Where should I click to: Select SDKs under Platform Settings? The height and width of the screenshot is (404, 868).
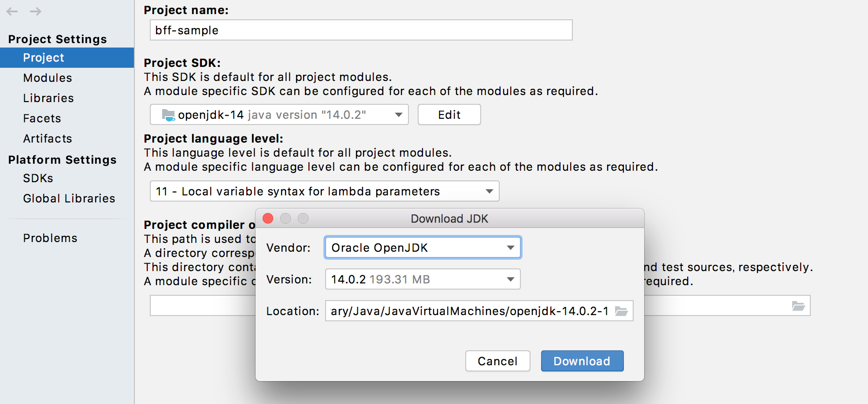(38, 178)
